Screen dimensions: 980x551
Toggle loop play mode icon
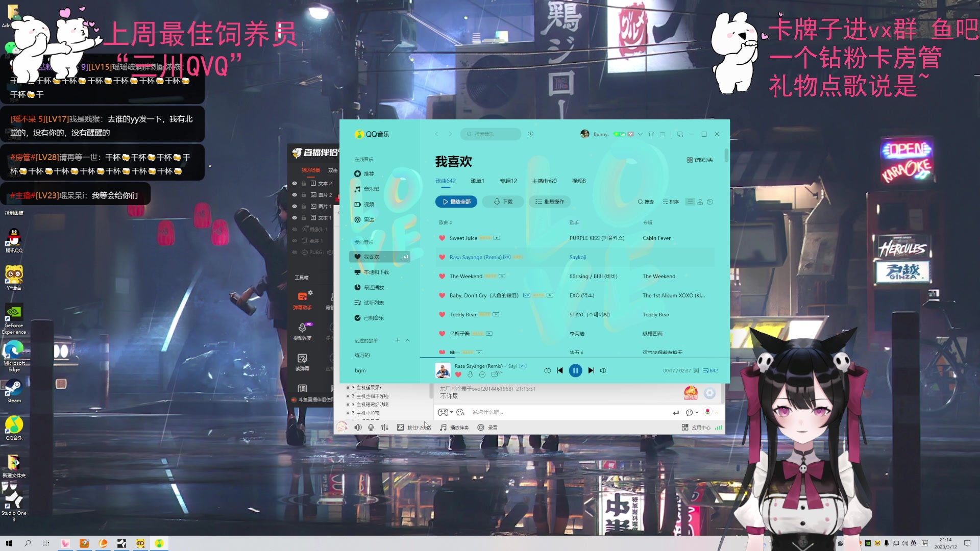coord(547,370)
